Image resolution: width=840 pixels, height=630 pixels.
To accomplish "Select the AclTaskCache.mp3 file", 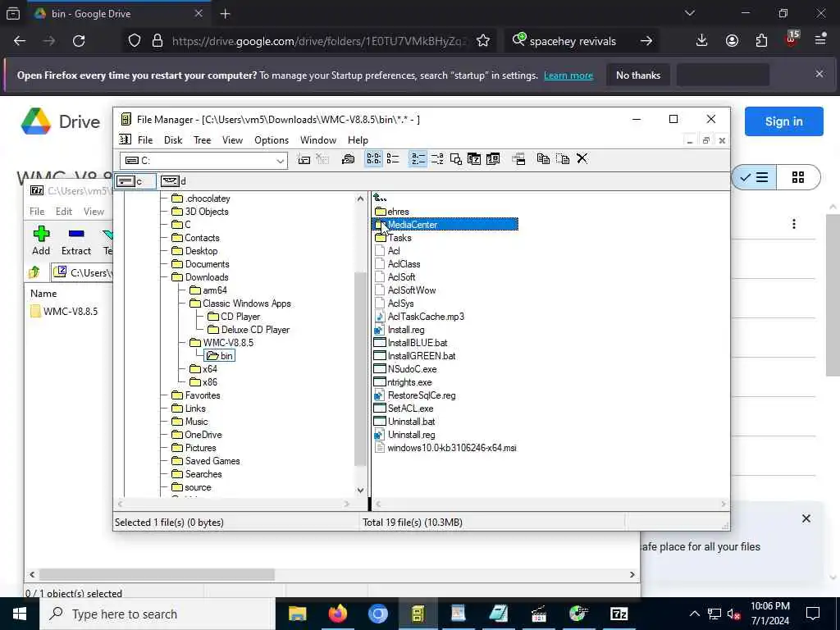I will pyautogui.click(x=419, y=317).
